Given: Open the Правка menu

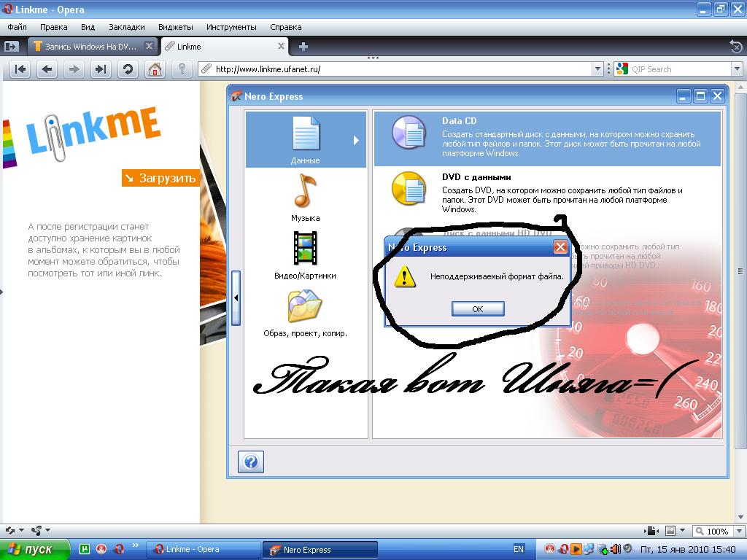Looking at the screenshot, I should click(x=53, y=27).
